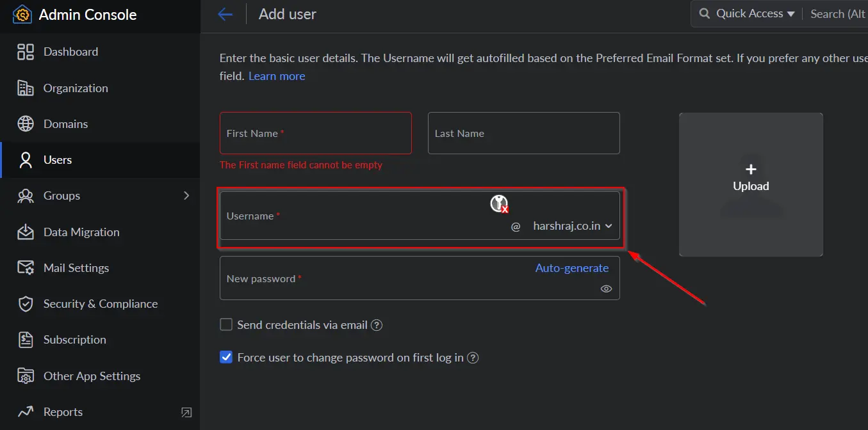The width and height of the screenshot is (868, 430).
Task: Click the Dashboard icon in sidebar
Action: 26,52
